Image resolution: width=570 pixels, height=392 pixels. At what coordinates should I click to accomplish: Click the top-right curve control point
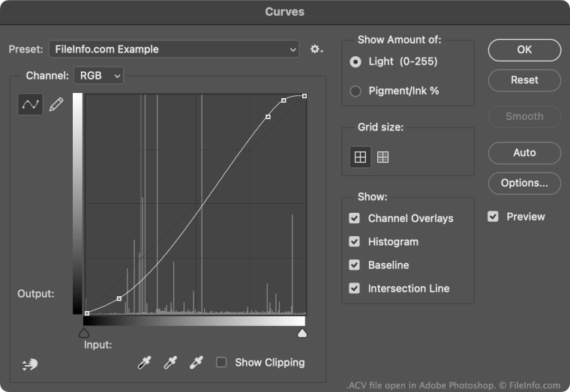pyautogui.click(x=304, y=96)
